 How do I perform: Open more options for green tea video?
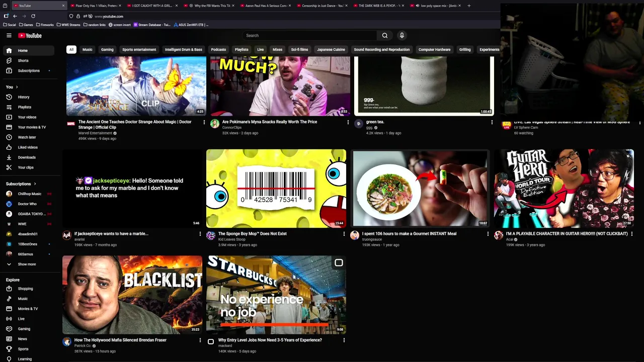(x=492, y=122)
